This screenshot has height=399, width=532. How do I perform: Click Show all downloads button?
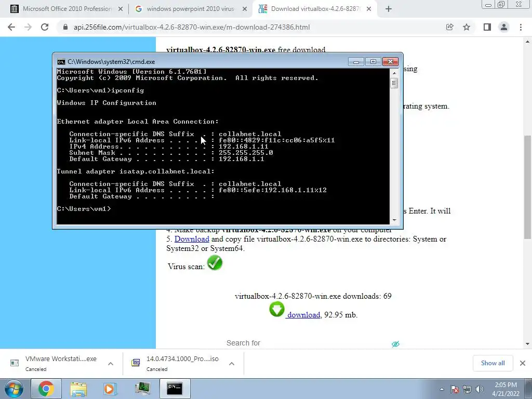[493, 363]
